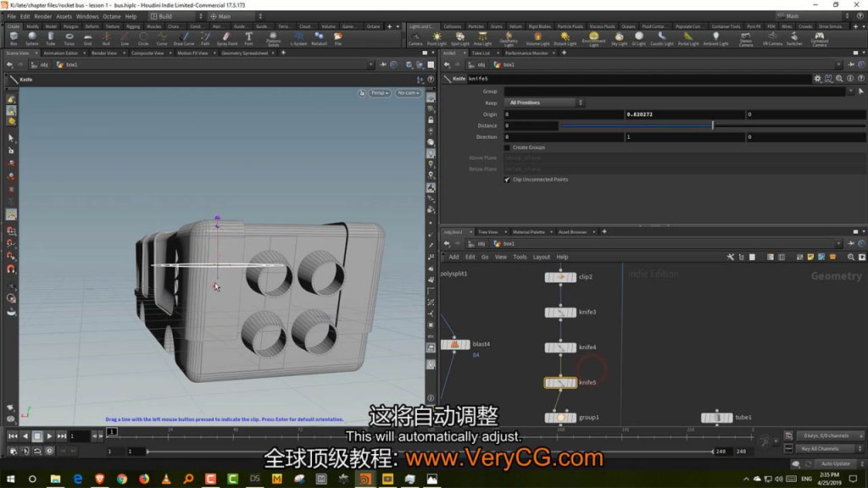Toggle display flag on knife5 node
This screenshot has width=868, height=488.
click(x=574, y=382)
